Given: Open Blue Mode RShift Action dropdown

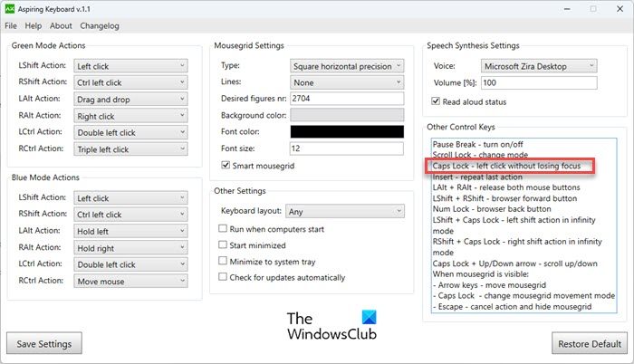Looking at the screenshot, I should (x=130, y=215).
